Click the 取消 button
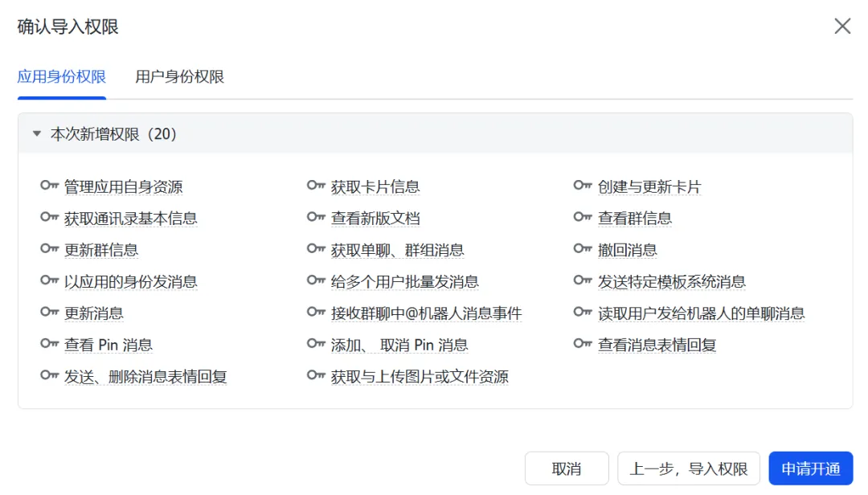This screenshot has width=868, height=495. pyautogui.click(x=567, y=468)
